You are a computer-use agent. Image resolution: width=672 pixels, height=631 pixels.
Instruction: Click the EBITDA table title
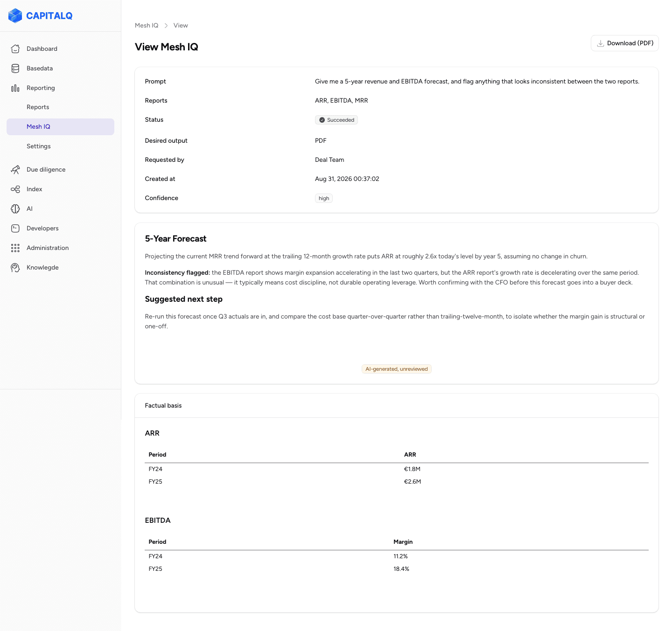click(x=158, y=520)
